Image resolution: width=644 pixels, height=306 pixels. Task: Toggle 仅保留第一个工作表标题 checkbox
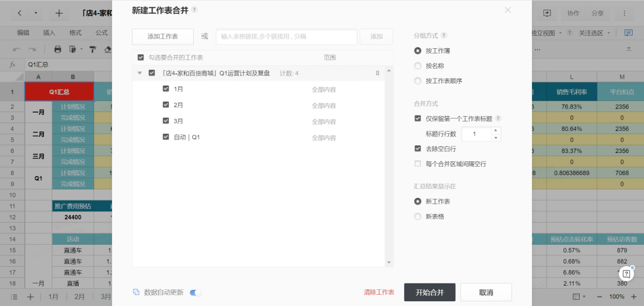pos(417,118)
